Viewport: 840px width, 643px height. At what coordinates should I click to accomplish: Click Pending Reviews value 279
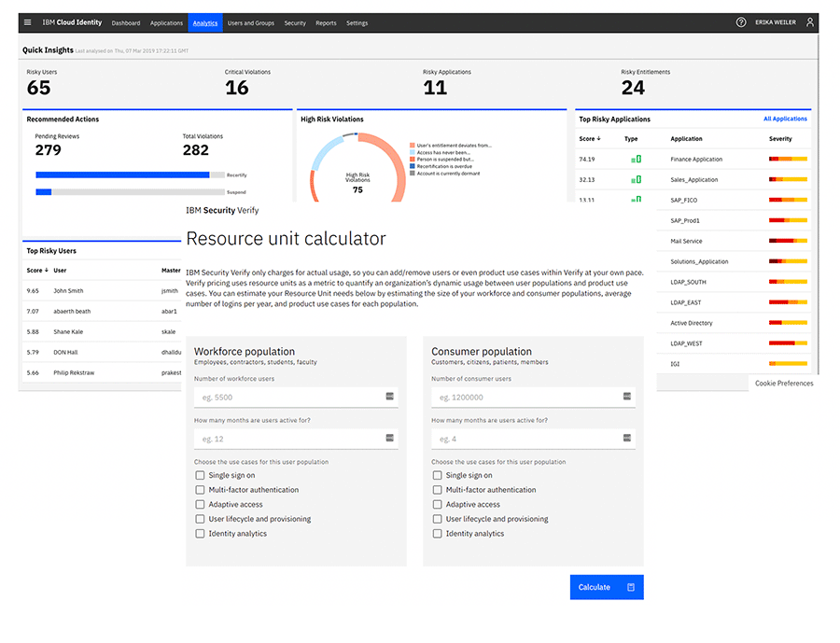49,150
